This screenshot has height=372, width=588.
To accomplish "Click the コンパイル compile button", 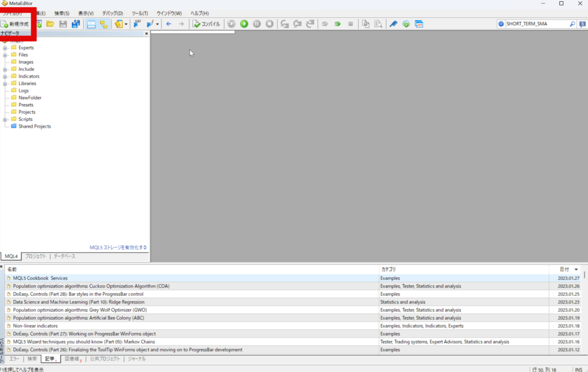I will pos(206,24).
